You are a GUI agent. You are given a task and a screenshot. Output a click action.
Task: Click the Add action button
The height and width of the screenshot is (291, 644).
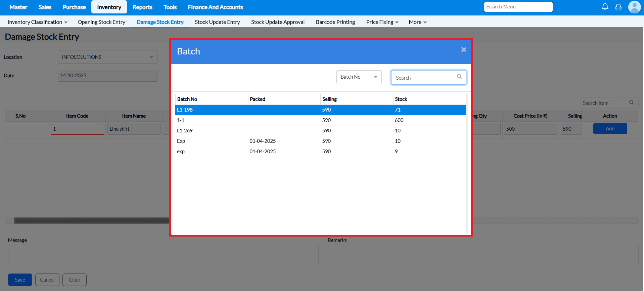pos(610,129)
